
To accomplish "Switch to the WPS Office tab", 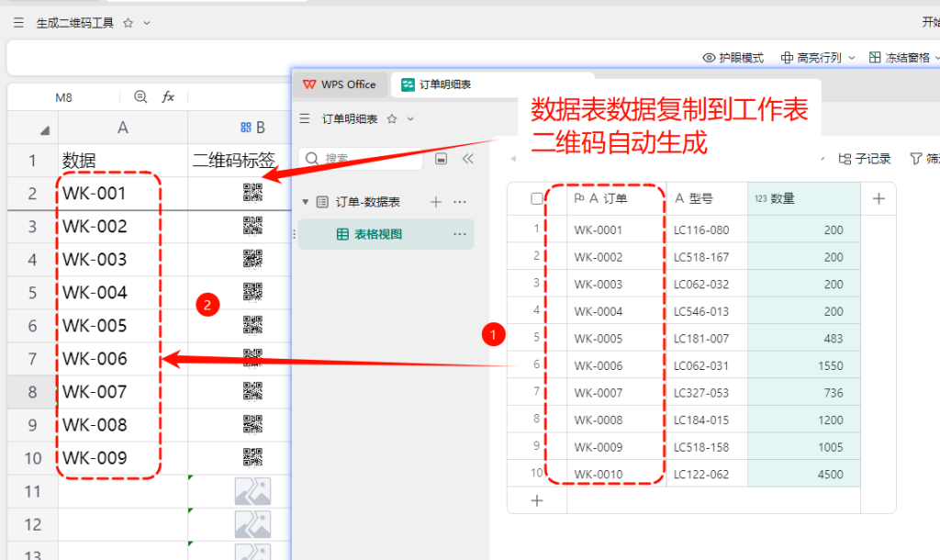I will (340, 84).
